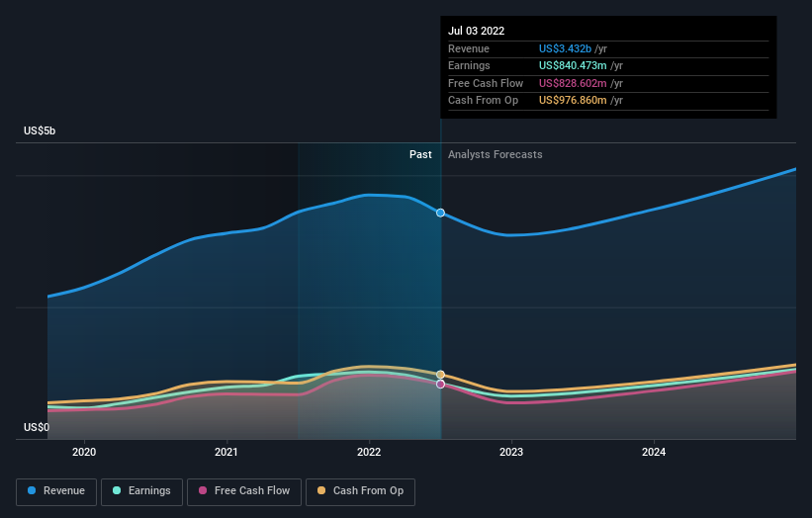Click the Jul 03 2022 tooltip date
Viewport: 812px width, 518px height.
point(476,31)
